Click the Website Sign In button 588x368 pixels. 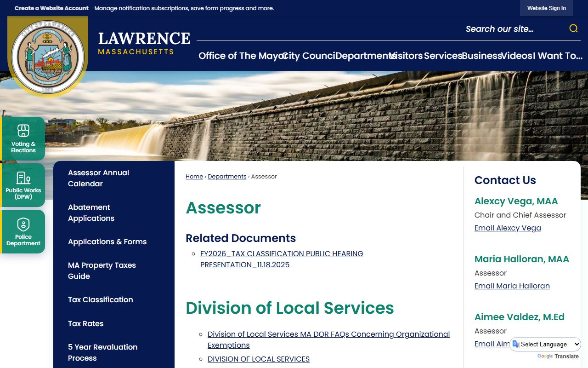tap(547, 8)
